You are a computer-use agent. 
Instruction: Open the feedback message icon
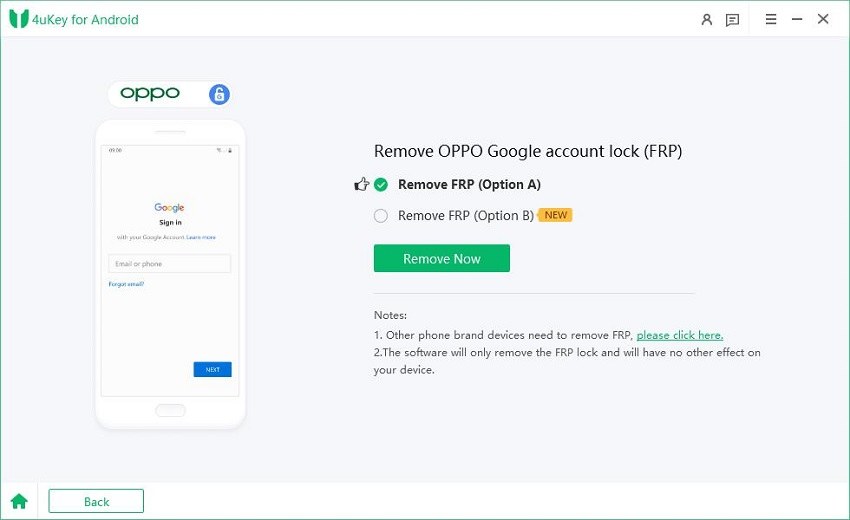[732, 19]
